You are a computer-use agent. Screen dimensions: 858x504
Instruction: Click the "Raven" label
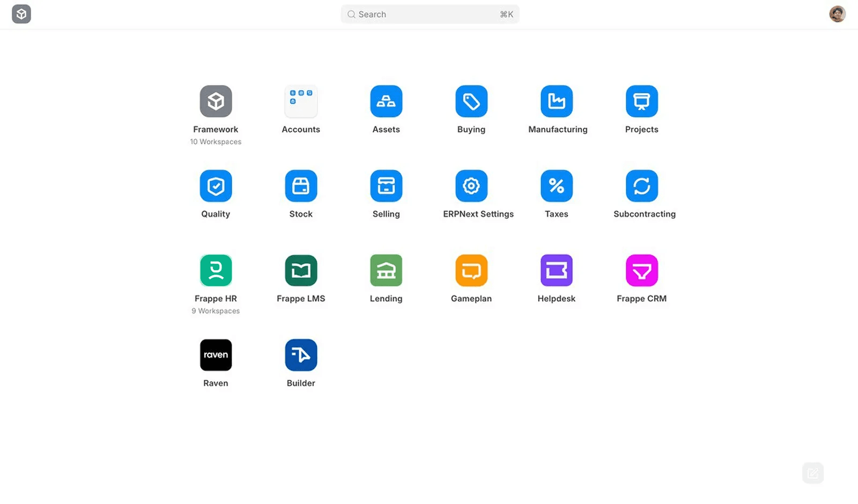point(216,383)
